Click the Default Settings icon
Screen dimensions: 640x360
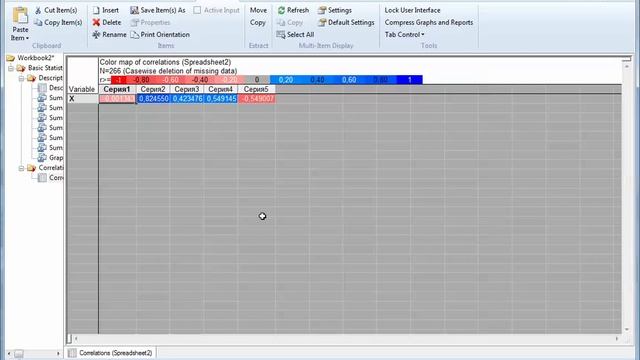pyautogui.click(x=322, y=22)
